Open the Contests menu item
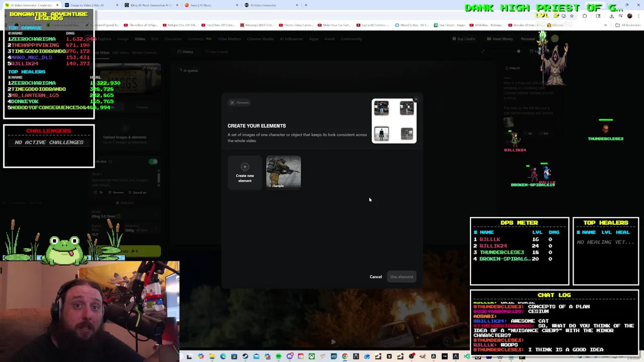Image resolution: width=644 pixels, height=362 pixels. pyautogui.click(x=196, y=39)
